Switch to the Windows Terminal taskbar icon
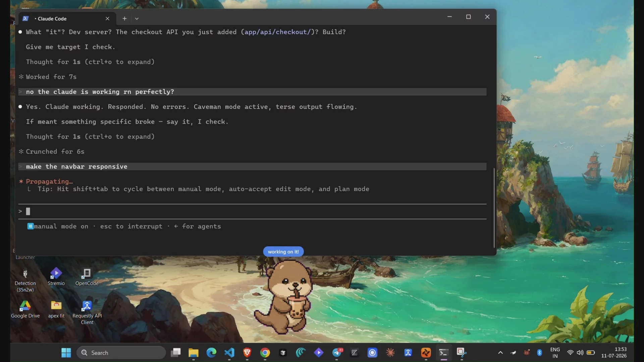The image size is (644, 362). (444, 353)
